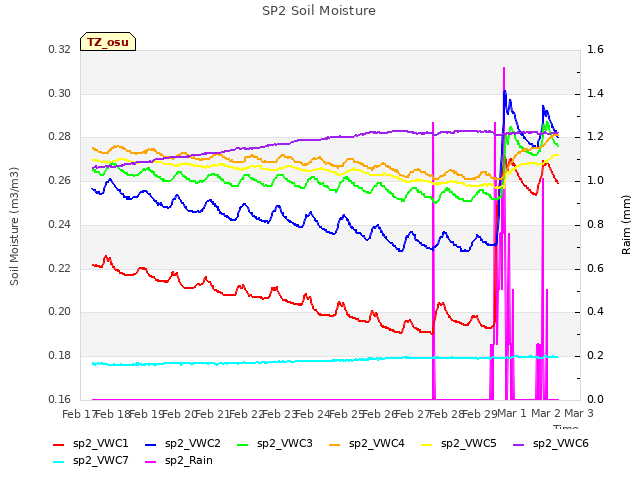Click the Feb 17 date tick label
Image resolution: width=640 pixels, height=480 pixels.
click(x=78, y=414)
